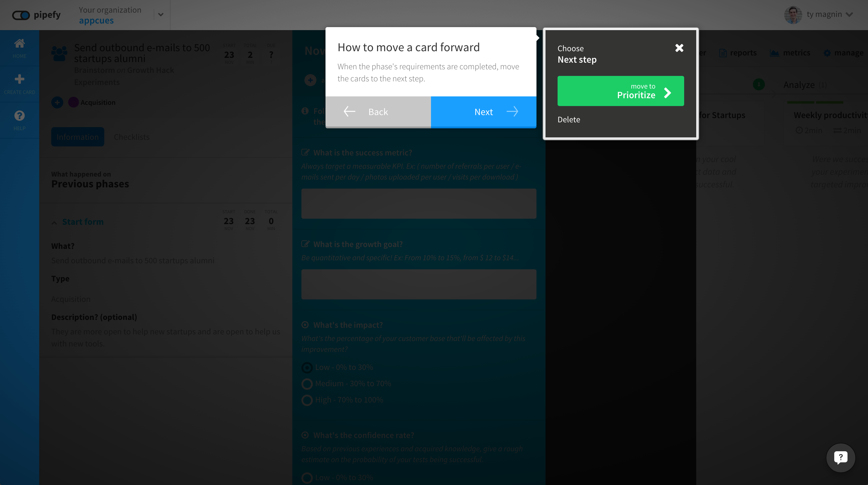Click the growth goal input field
The width and height of the screenshot is (868, 485).
point(419,284)
